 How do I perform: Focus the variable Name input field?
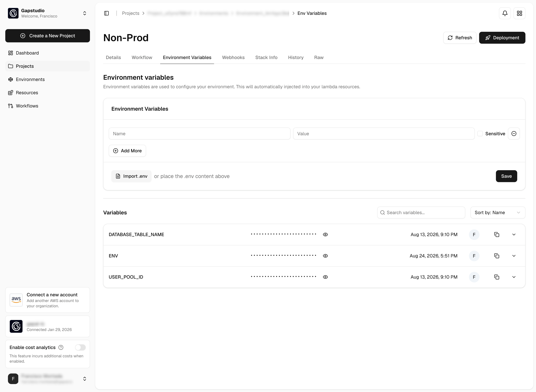(x=199, y=134)
